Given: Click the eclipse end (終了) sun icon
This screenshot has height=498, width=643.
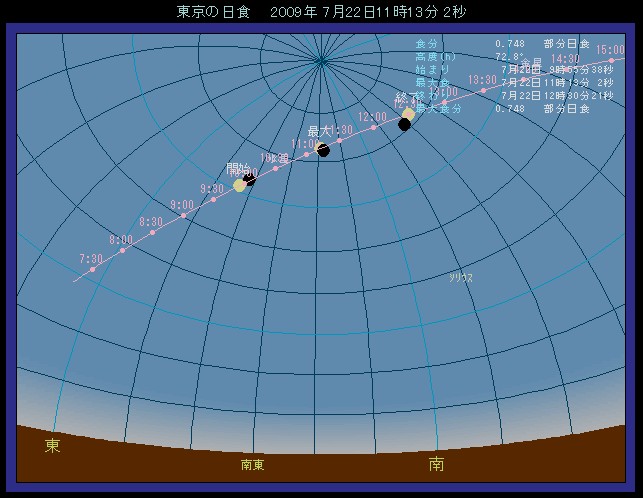Looking at the screenshot, I should click(x=408, y=114).
